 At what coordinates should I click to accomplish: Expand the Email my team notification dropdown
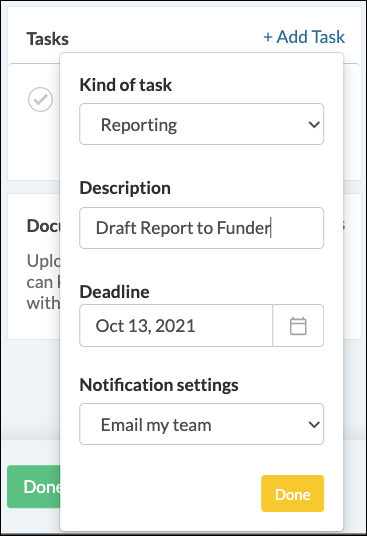(x=202, y=424)
